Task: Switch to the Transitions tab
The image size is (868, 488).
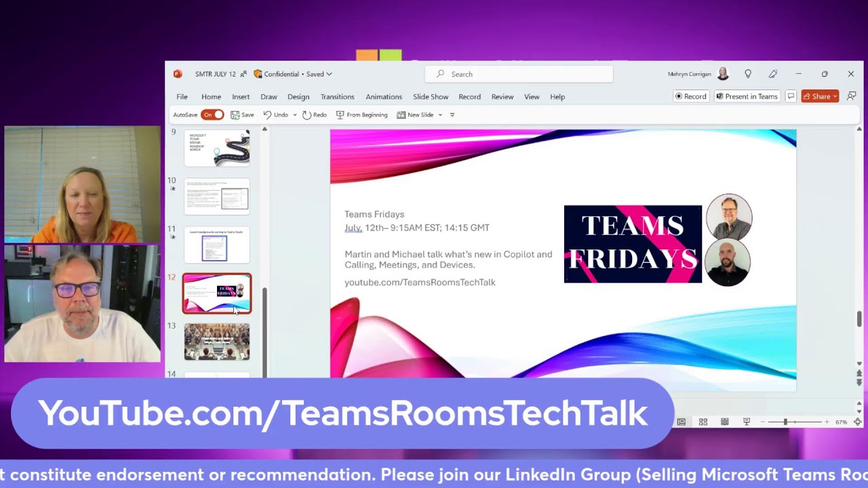Action: click(x=338, y=97)
